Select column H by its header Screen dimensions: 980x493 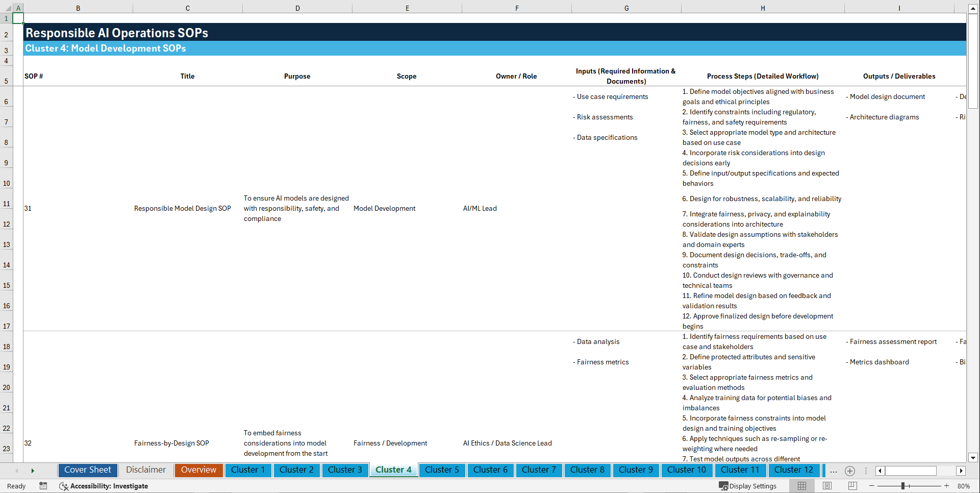click(762, 8)
